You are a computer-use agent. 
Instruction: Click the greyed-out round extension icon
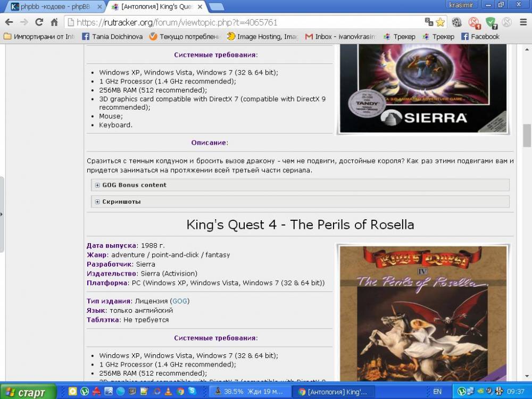click(506, 22)
